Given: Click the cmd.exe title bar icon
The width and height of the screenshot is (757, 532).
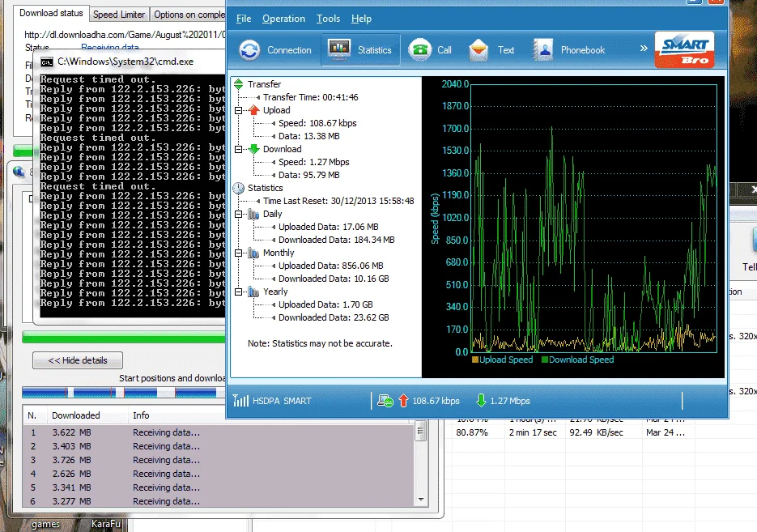Looking at the screenshot, I should pyautogui.click(x=47, y=62).
